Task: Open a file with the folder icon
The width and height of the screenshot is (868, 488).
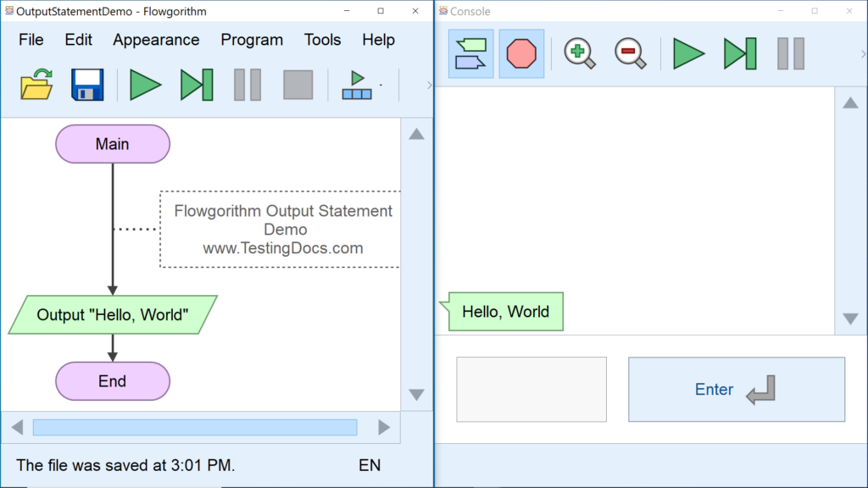Action: pyautogui.click(x=36, y=85)
